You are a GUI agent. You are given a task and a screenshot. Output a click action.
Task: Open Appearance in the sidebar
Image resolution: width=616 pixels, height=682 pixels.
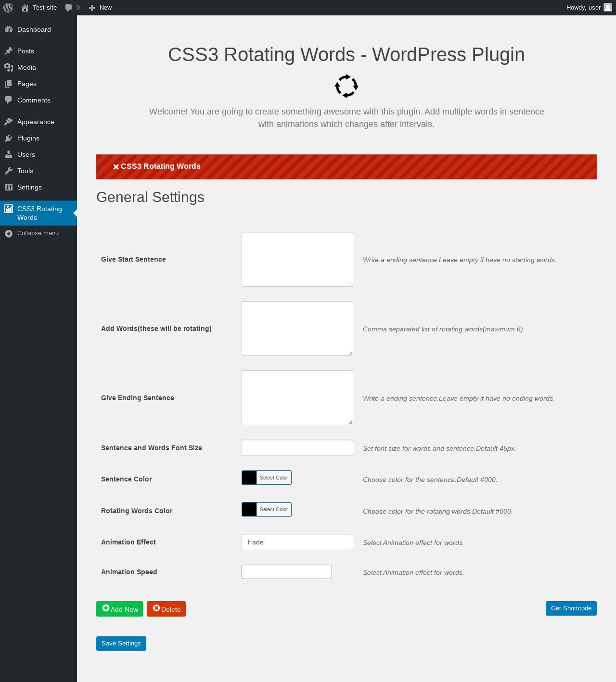(38, 122)
